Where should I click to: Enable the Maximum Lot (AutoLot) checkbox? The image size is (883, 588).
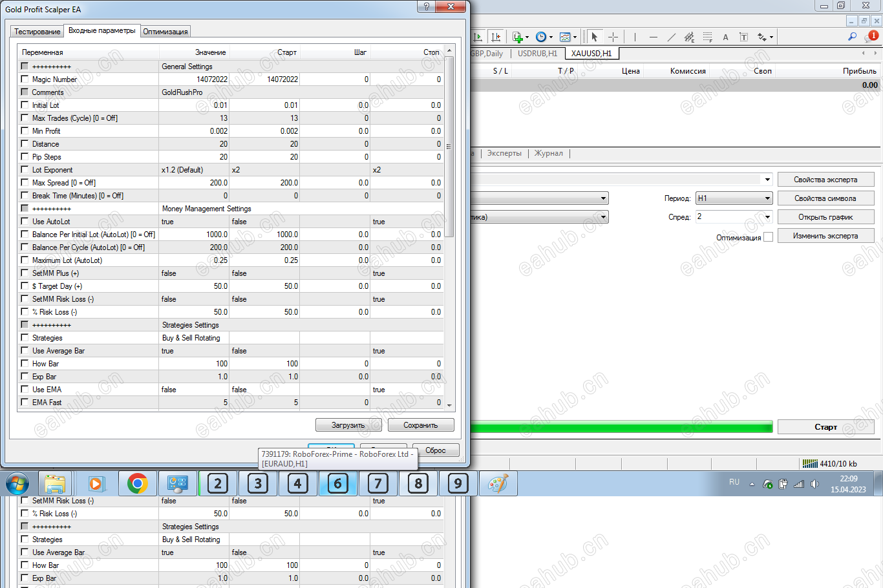click(25, 260)
